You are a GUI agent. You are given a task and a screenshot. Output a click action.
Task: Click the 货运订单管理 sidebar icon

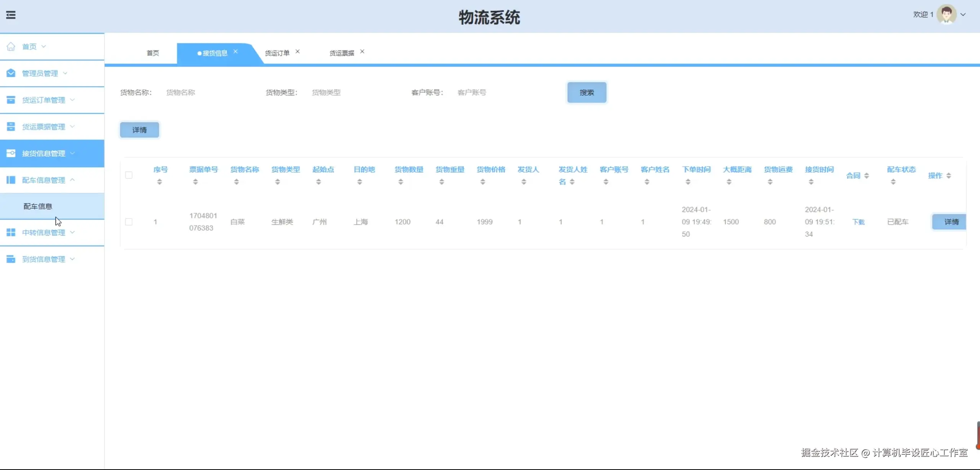pyautogui.click(x=11, y=100)
